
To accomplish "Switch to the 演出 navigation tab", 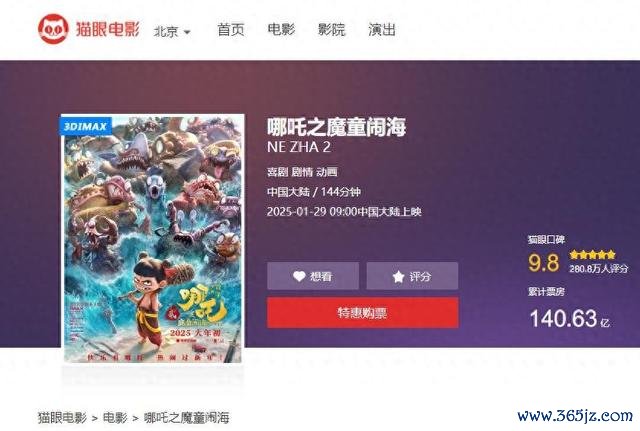I will coord(382,30).
